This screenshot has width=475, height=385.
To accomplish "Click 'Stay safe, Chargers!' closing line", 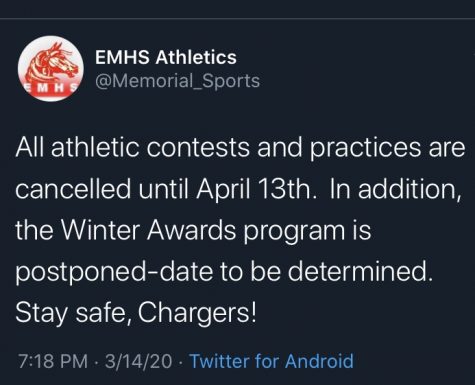I will (136, 314).
